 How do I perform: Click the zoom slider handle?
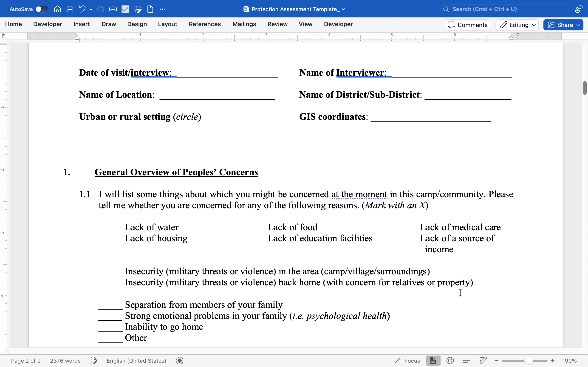click(529, 361)
